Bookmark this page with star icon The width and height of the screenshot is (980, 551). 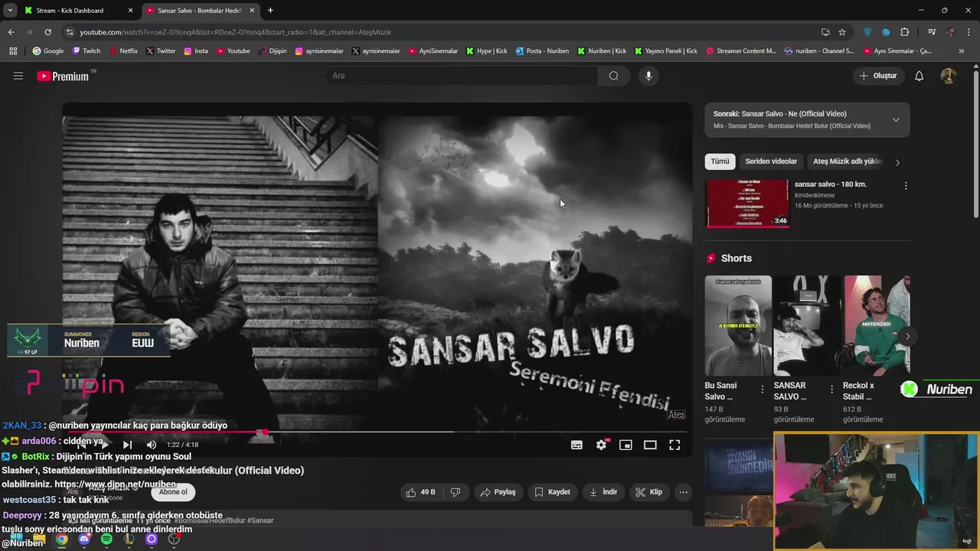pyautogui.click(x=842, y=32)
